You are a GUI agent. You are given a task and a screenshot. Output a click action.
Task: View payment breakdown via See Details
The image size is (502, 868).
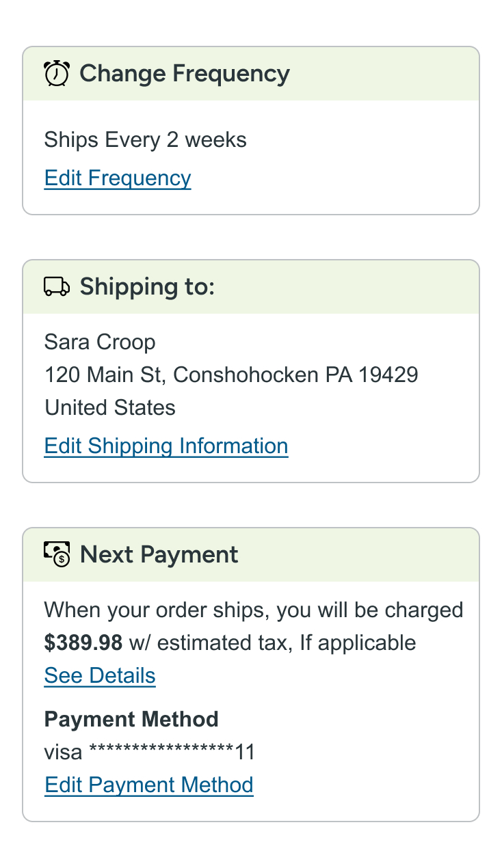pos(100,675)
